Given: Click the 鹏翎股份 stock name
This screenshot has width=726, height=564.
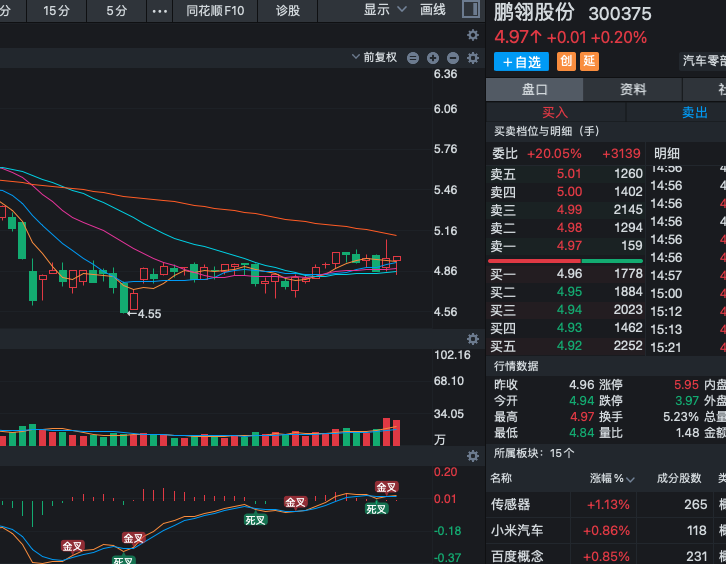Looking at the screenshot, I should (534, 13).
